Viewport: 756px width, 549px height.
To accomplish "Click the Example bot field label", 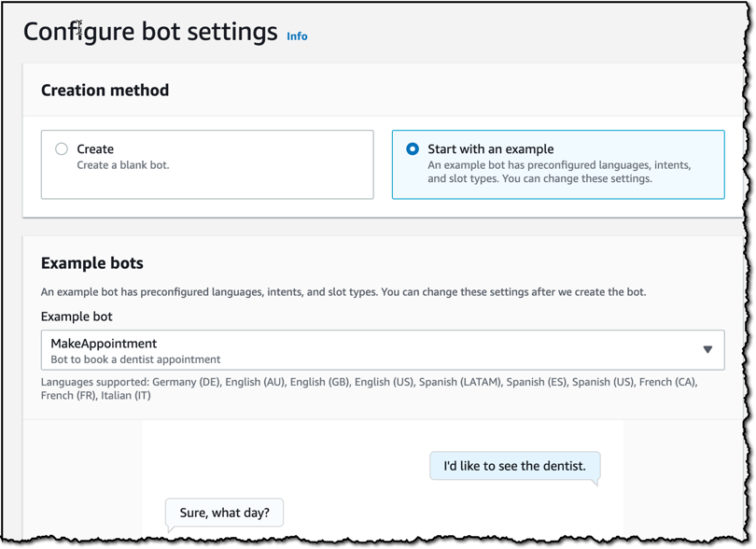I will (77, 317).
